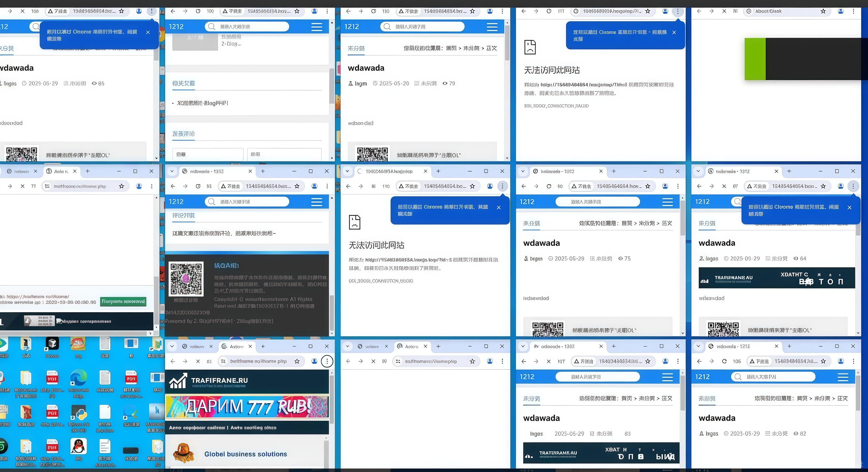This screenshot has height=472, width=868.
Task: Open the Python shortcut on desktop
Action: (x=79, y=412)
